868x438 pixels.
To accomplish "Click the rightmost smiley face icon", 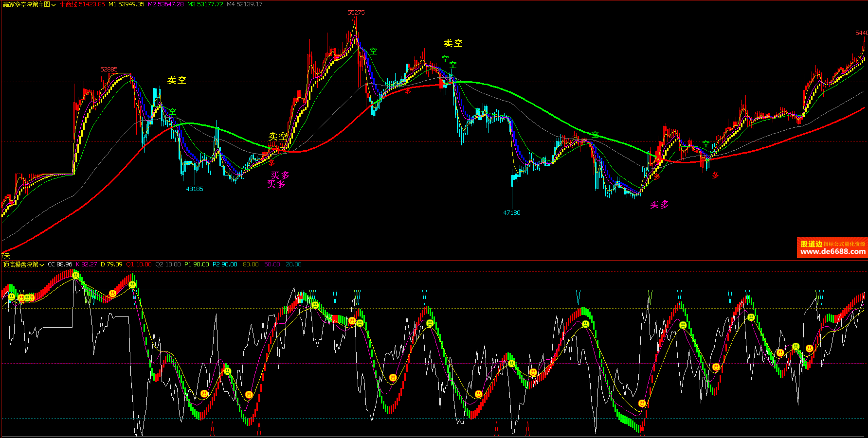I will click(x=809, y=349).
